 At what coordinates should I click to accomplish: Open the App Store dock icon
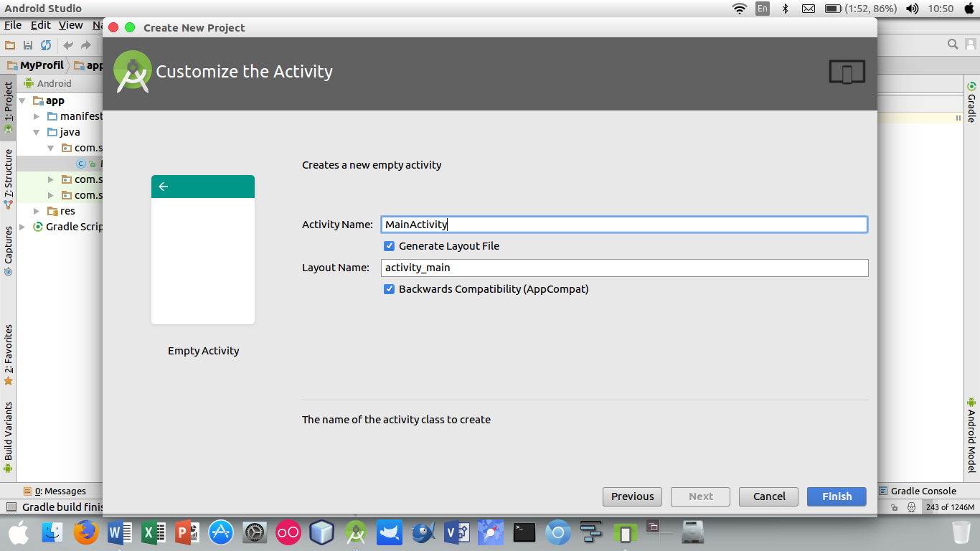[221, 532]
